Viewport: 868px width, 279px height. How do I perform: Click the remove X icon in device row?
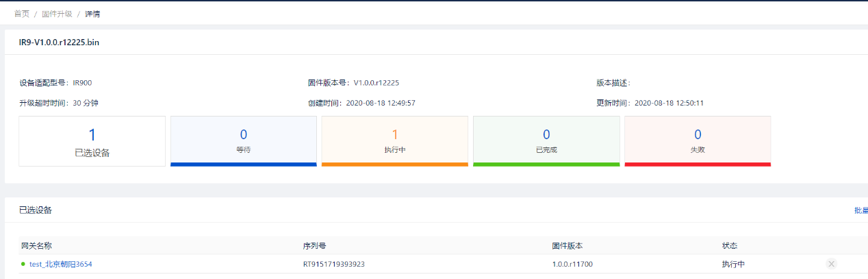(831, 264)
